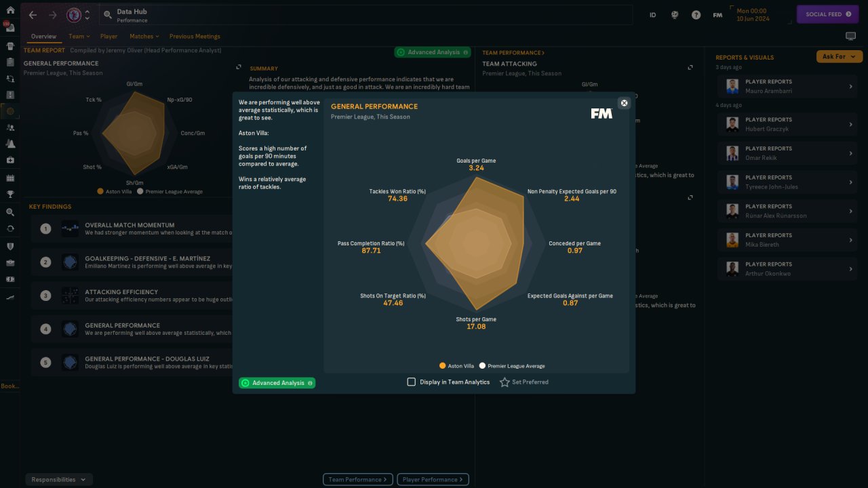Switch to the Previous Meetings tab
Screen dimensions: 868x488
pyautogui.click(x=195, y=37)
